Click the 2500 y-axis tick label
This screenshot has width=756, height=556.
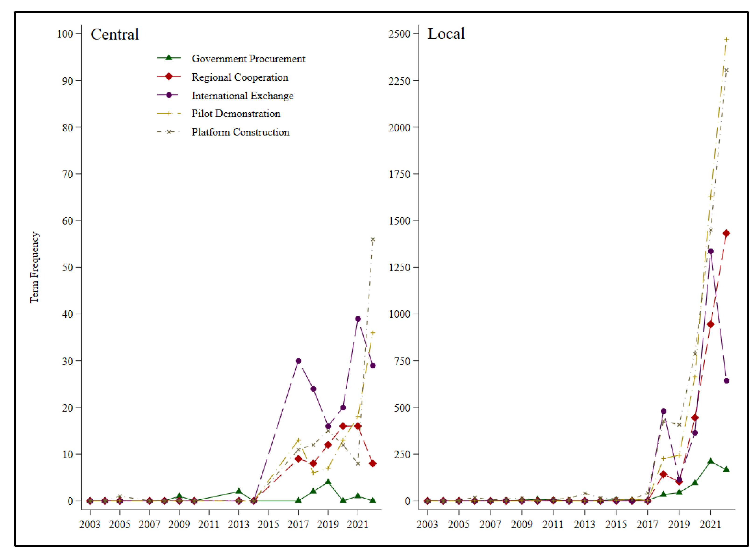[x=399, y=34]
